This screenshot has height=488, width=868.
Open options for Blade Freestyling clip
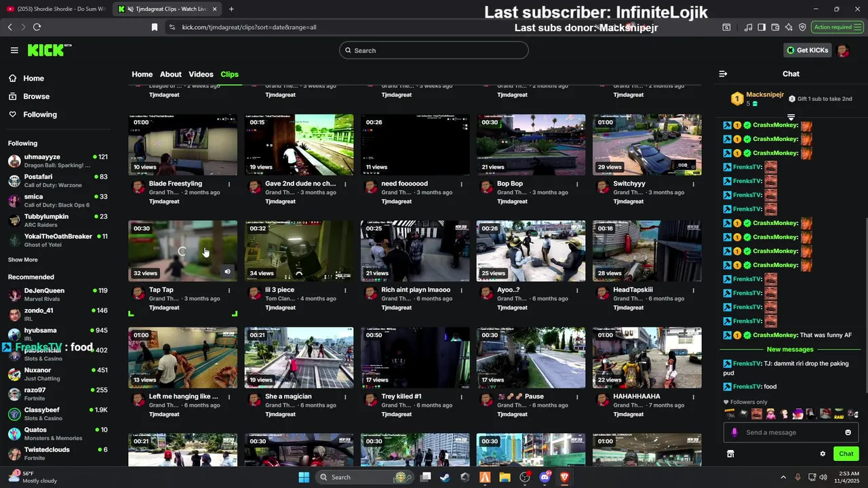pyautogui.click(x=229, y=184)
